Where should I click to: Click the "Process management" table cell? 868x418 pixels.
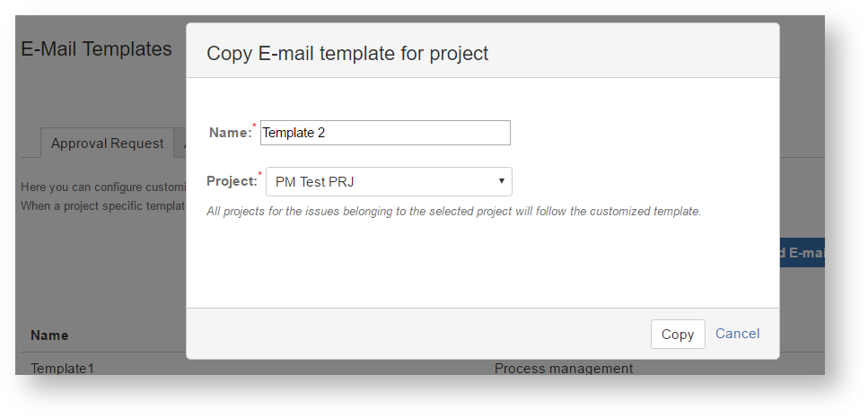[563, 368]
